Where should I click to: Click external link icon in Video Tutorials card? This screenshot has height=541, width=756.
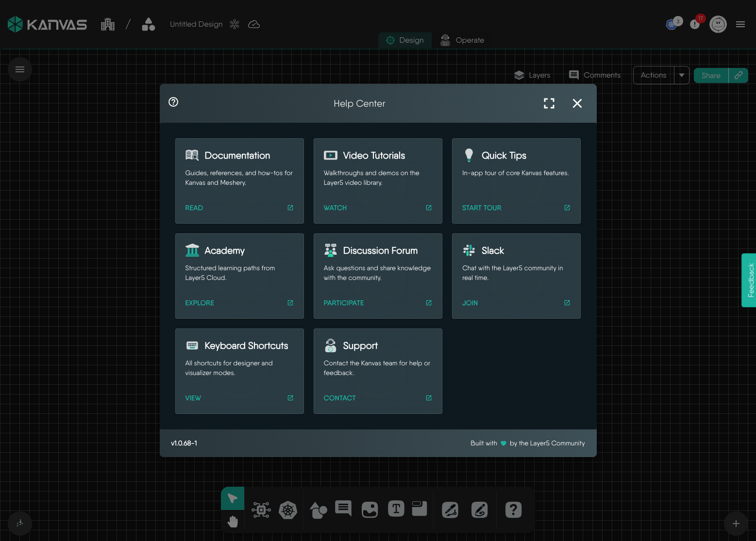[429, 208]
